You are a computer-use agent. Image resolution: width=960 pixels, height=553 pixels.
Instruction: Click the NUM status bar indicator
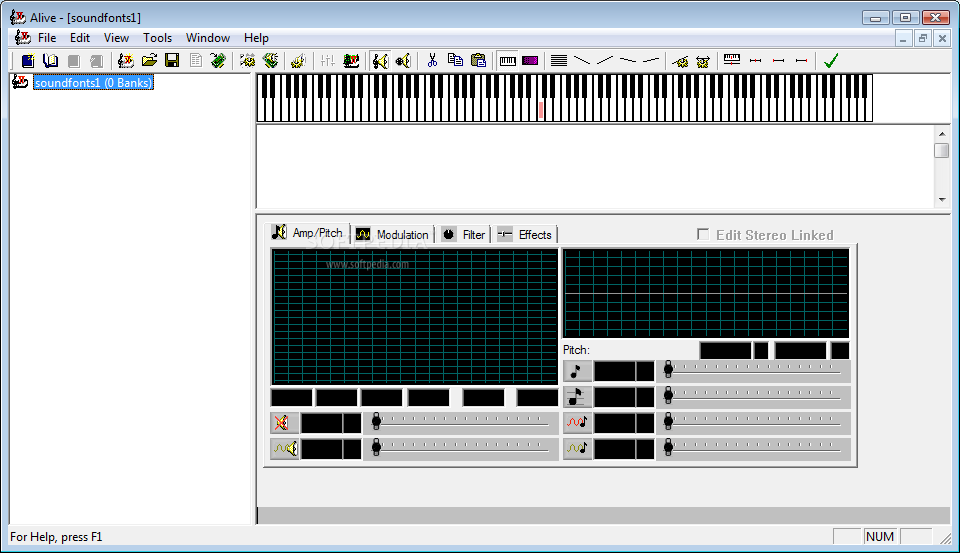pyautogui.click(x=880, y=536)
